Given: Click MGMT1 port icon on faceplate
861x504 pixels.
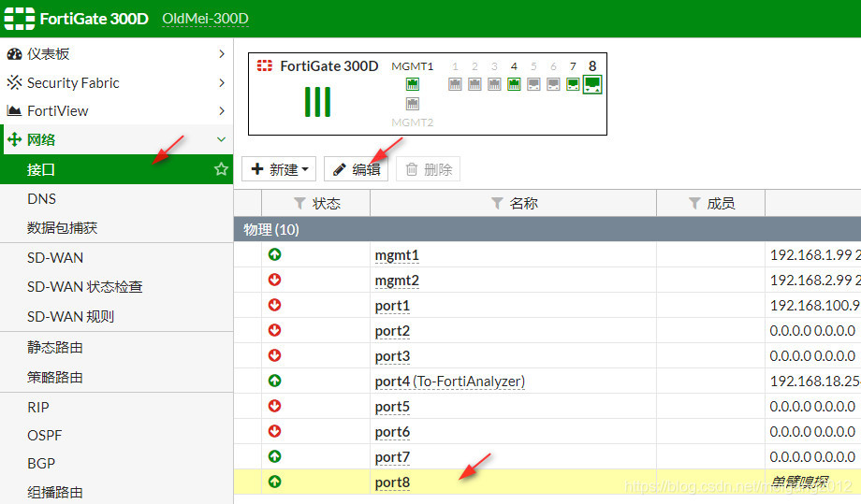Looking at the screenshot, I should click(x=413, y=84).
